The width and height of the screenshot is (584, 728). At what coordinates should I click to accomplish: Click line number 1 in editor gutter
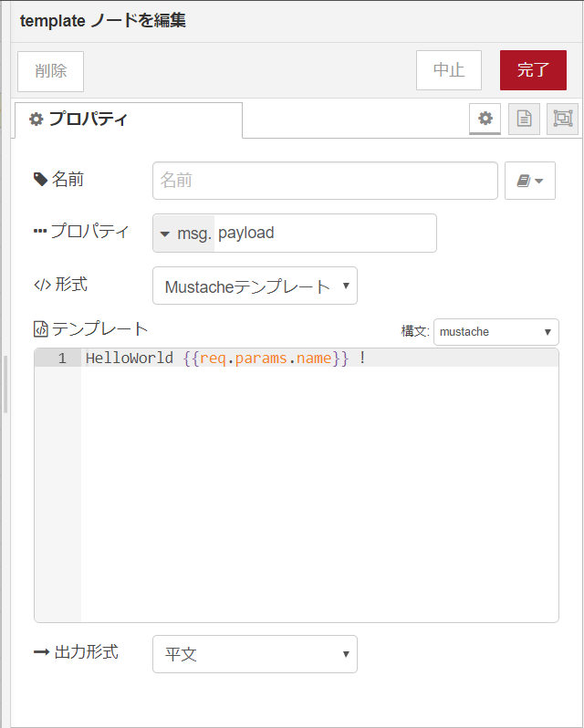(x=62, y=358)
